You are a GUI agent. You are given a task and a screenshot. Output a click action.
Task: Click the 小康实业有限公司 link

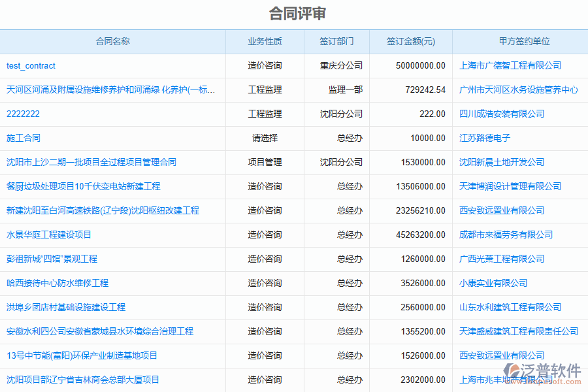pos(493,283)
